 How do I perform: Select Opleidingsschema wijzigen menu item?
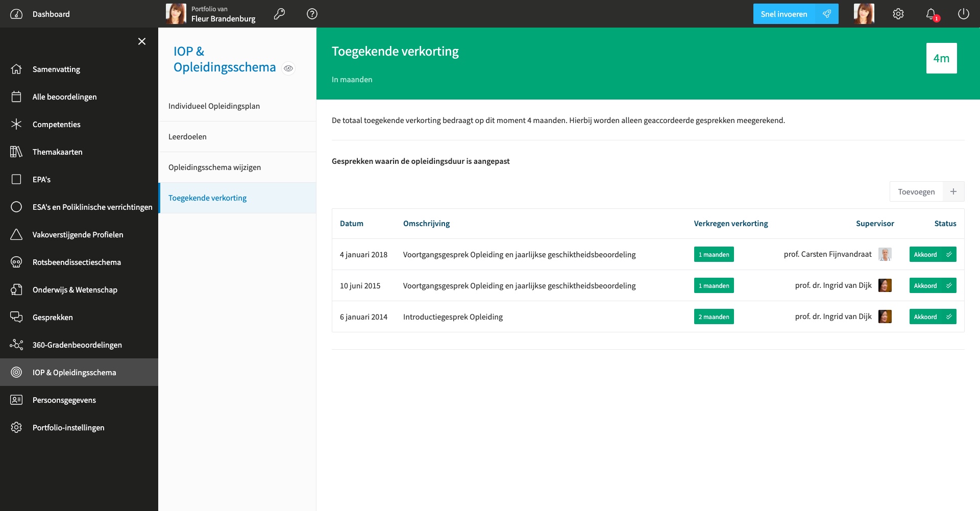(237, 167)
